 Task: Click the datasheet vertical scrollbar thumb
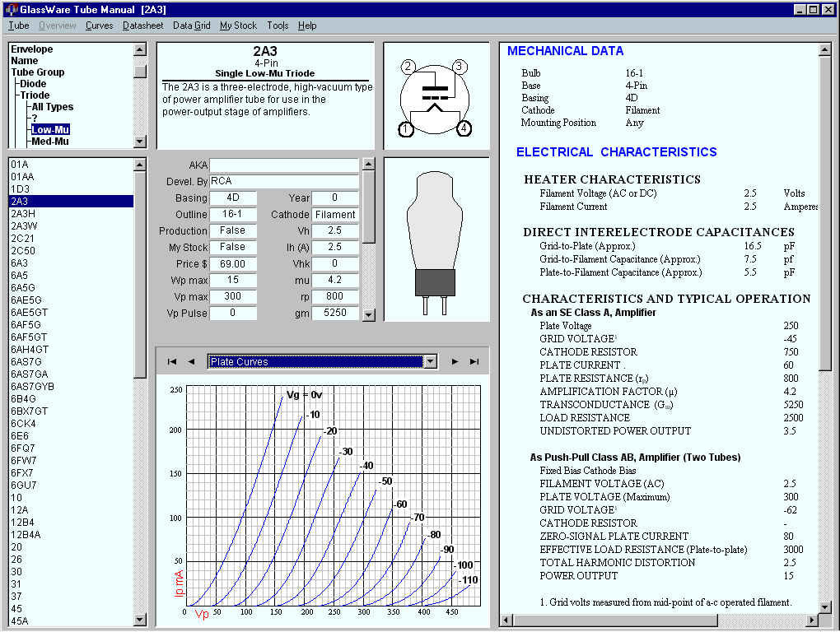pos(825,212)
